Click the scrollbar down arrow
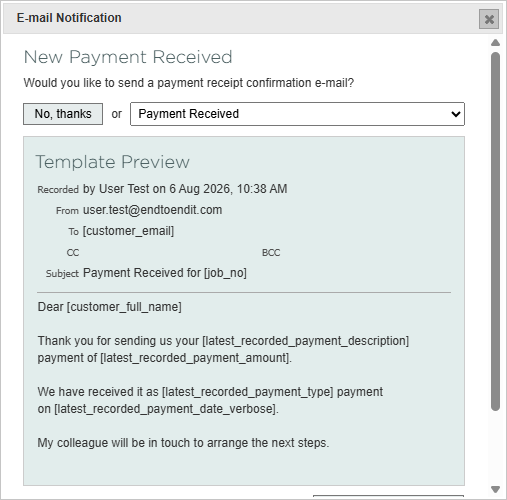Screen dimensions: 507x500 coord(495,489)
